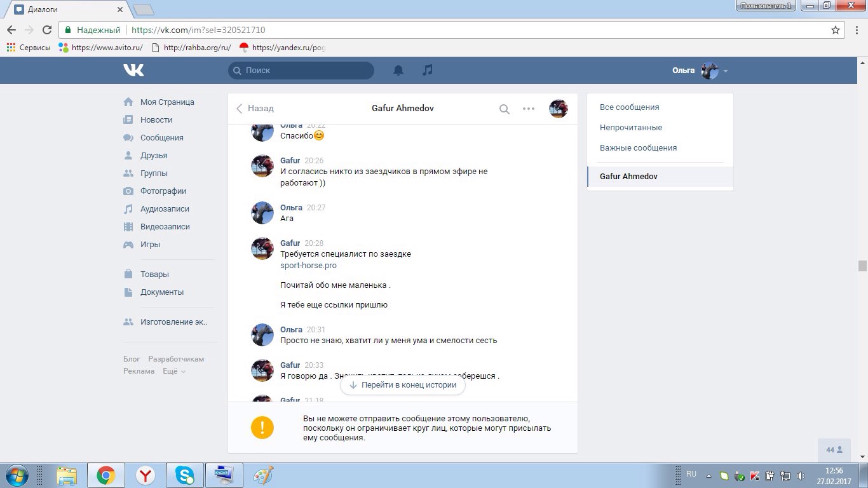Open the rahba.org bookmark
This screenshot has width=868, height=488.
(x=191, y=48)
